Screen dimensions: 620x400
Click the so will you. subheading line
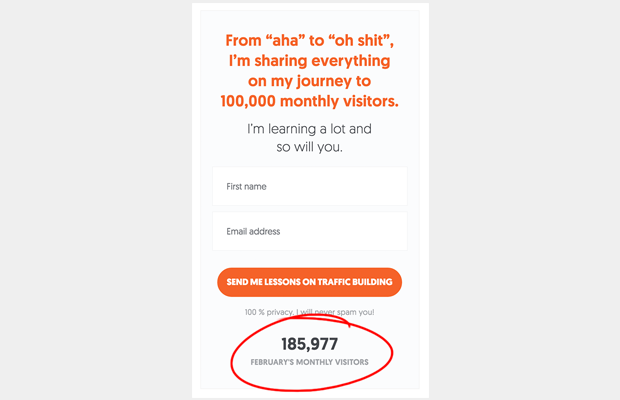(x=310, y=147)
